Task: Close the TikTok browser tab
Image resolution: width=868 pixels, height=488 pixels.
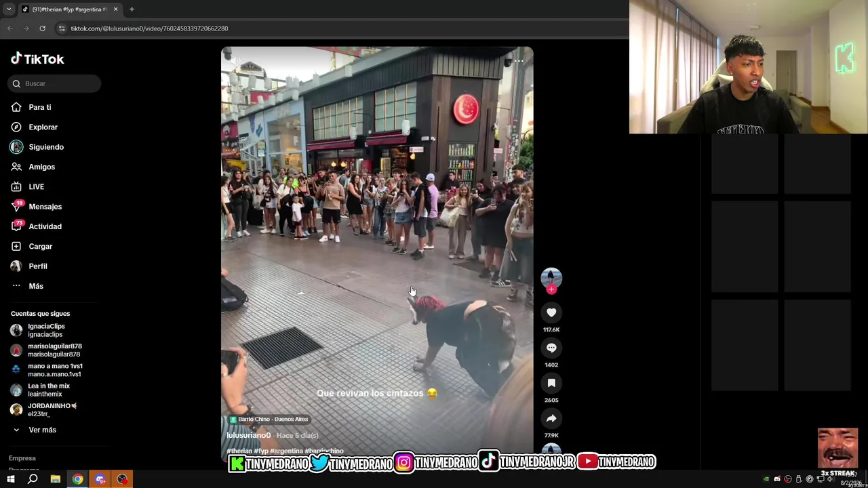Action: pyautogui.click(x=115, y=9)
